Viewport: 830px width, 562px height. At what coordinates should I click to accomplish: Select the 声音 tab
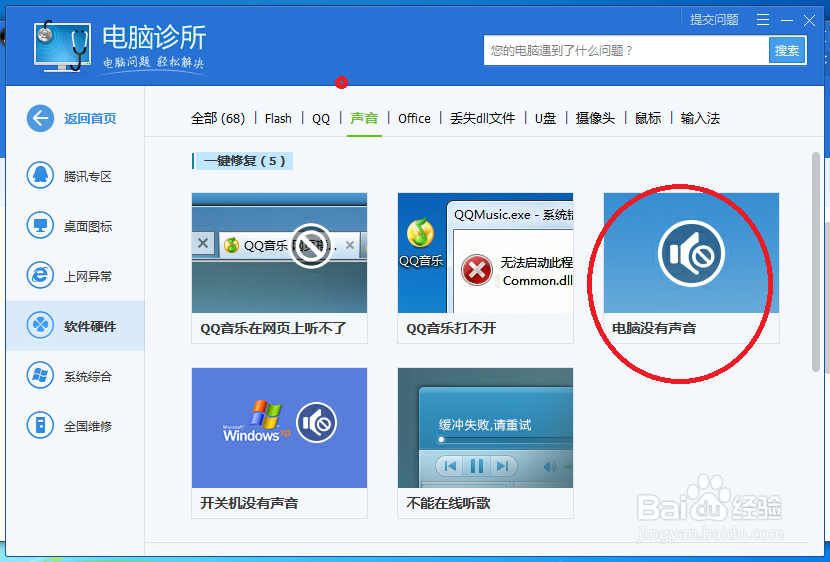point(364,119)
